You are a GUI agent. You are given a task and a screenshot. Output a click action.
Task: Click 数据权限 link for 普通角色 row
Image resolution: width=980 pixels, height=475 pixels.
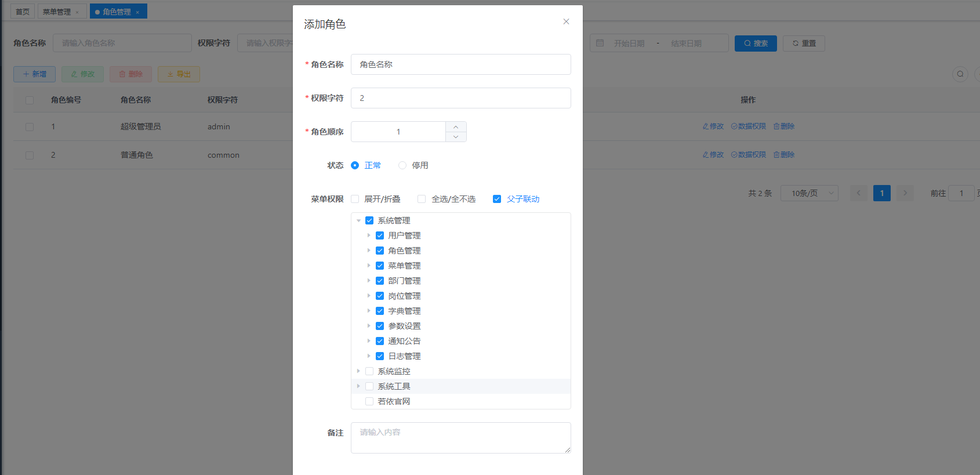[749, 155]
